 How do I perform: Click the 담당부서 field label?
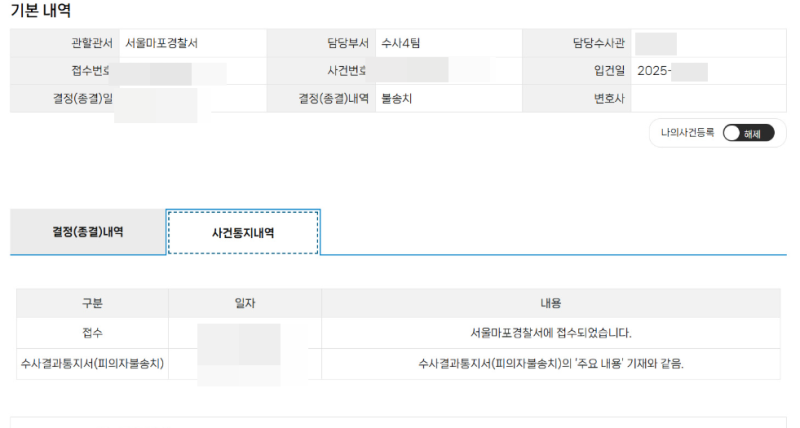348,44
